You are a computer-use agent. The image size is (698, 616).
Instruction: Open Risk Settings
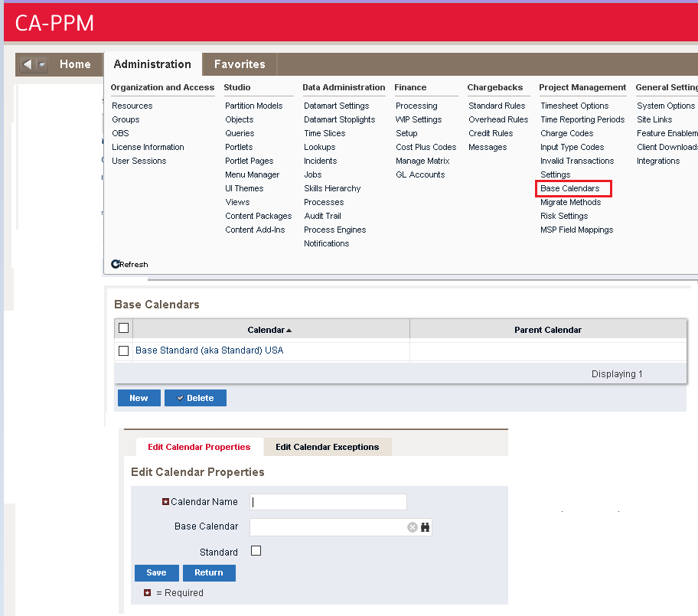[564, 216]
